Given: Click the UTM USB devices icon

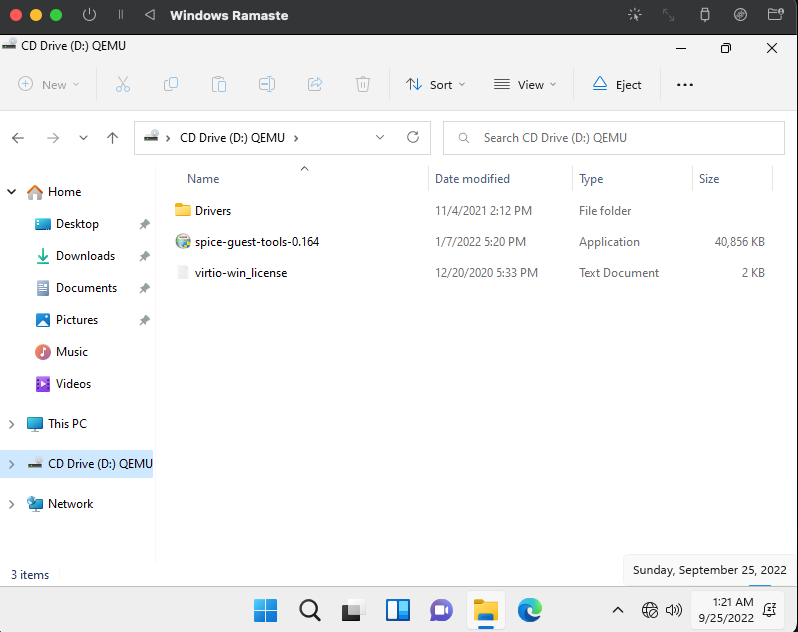Looking at the screenshot, I should click(x=705, y=15).
